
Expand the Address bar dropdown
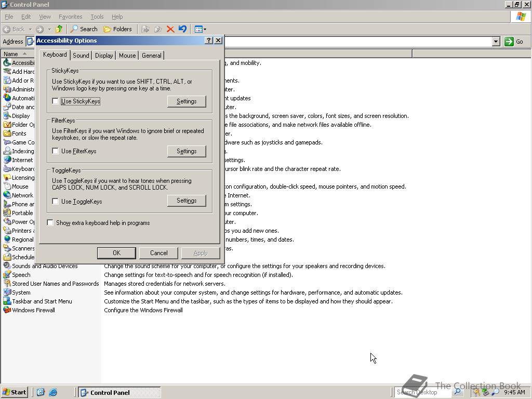click(x=496, y=42)
